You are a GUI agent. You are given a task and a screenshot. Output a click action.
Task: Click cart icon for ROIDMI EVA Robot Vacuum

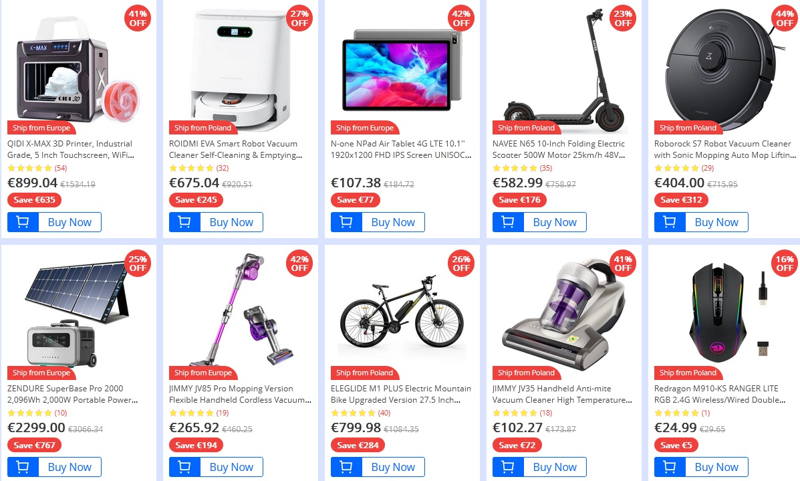185,222
